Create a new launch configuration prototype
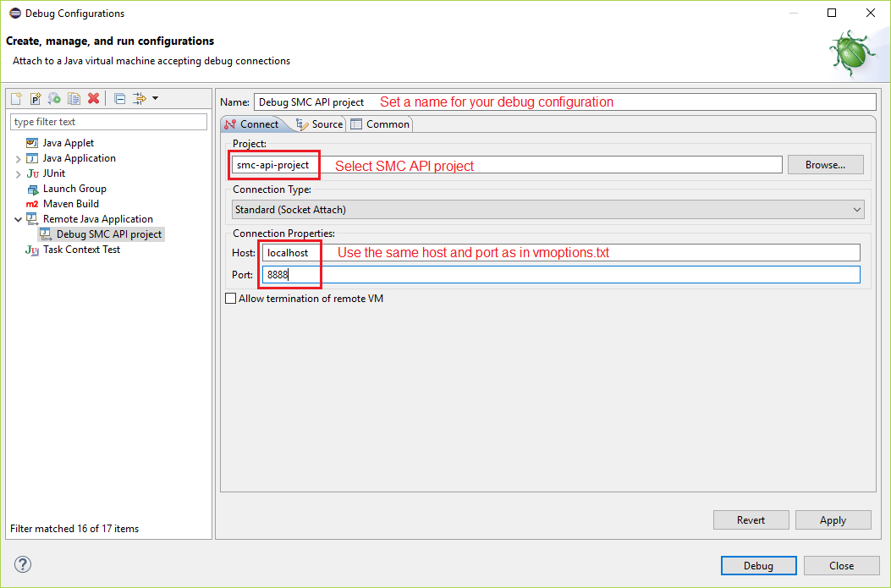The height and width of the screenshot is (588, 891). click(x=34, y=98)
